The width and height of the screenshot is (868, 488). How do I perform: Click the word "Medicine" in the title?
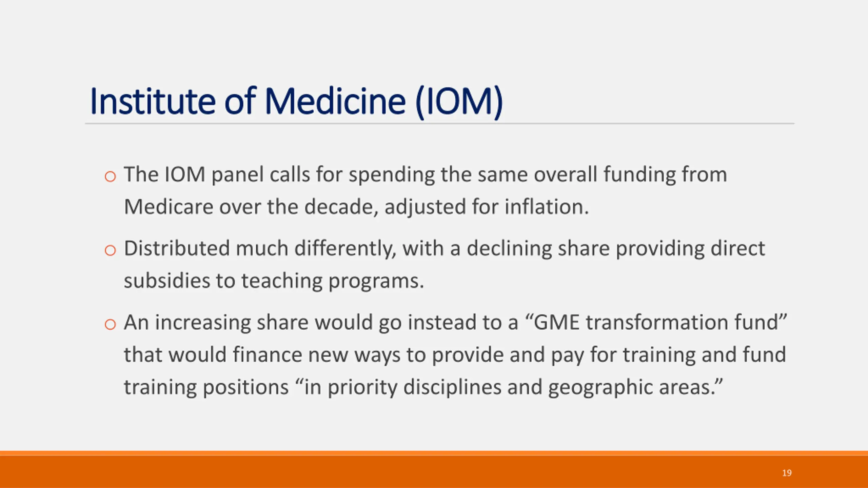pos(335,101)
